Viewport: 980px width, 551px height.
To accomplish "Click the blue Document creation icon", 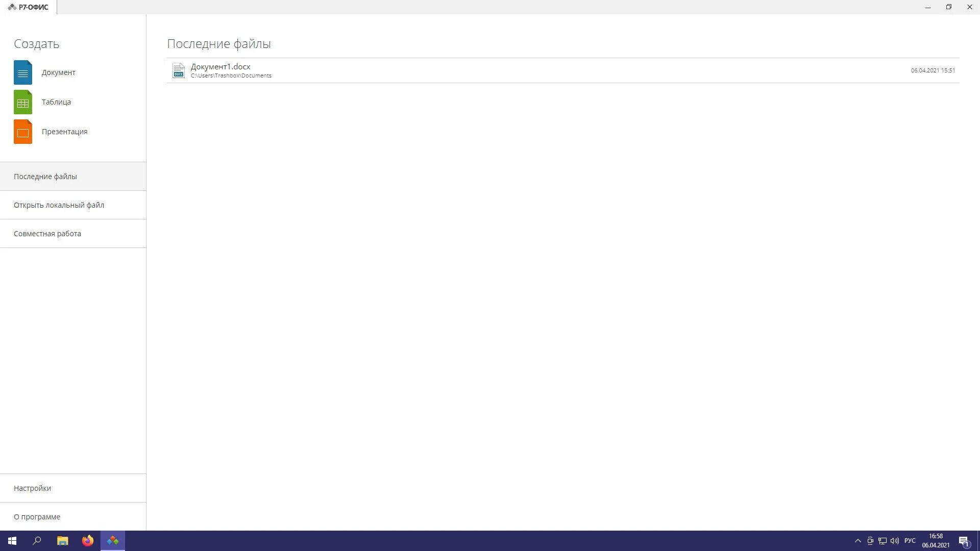I will 22,72.
